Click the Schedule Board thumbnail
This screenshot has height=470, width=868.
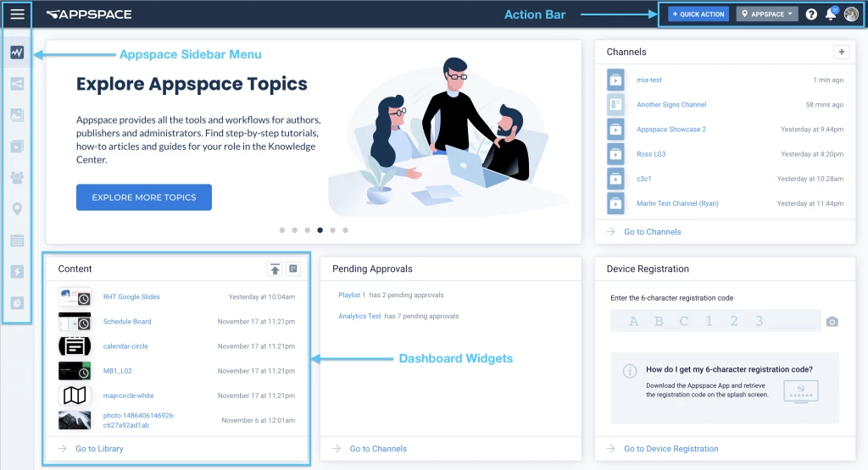75,321
